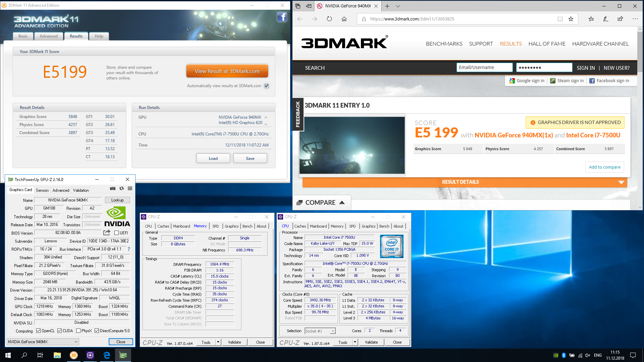Open SPD tab in CPU-Z Memory window

216,226
